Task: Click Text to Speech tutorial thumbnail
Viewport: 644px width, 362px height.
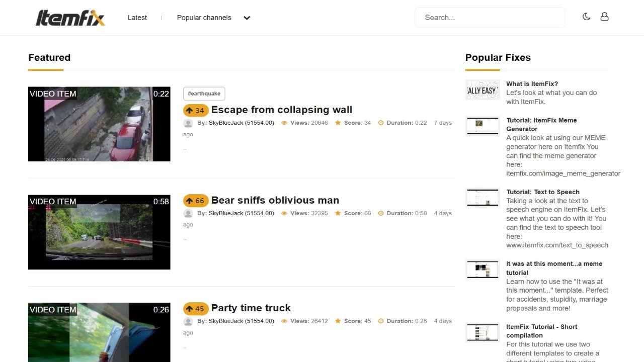Action: click(482, 198)
